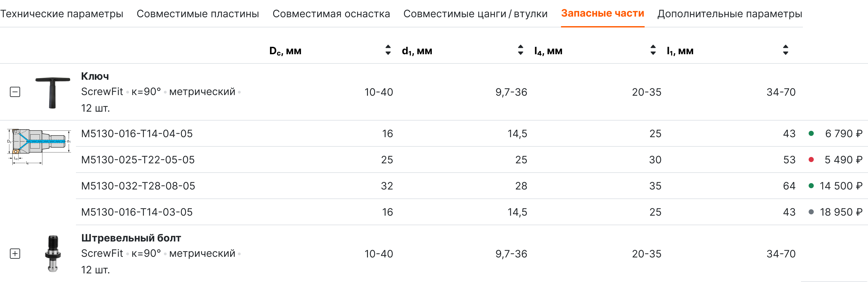The image size is (868, 282).
Task: Open the milling cutter dimension diagram
Action: coord(39,146)
